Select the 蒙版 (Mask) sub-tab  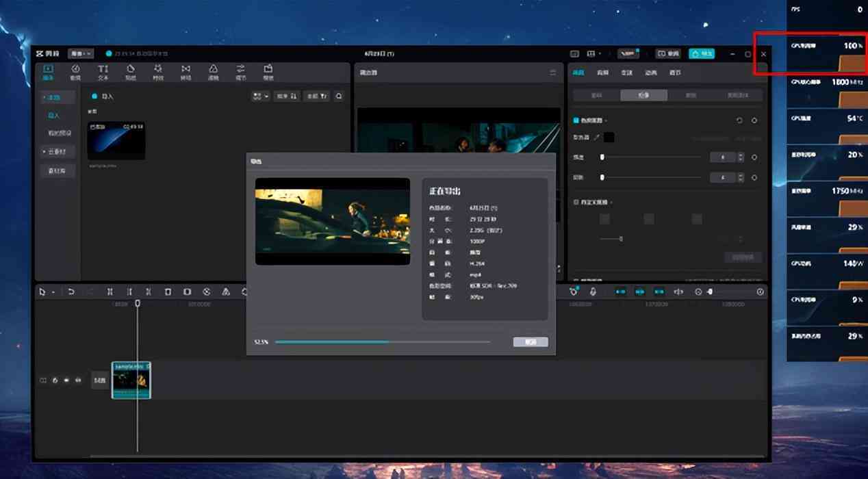pos(691,95)
